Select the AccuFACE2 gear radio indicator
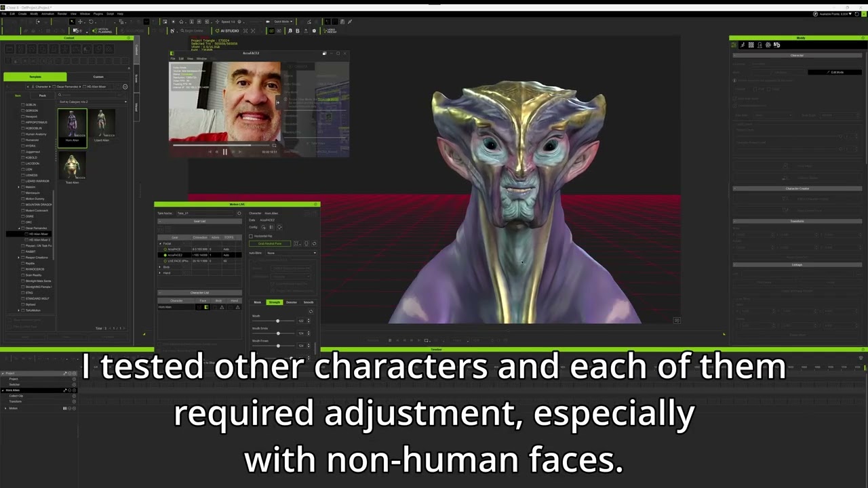 [165, 255]
